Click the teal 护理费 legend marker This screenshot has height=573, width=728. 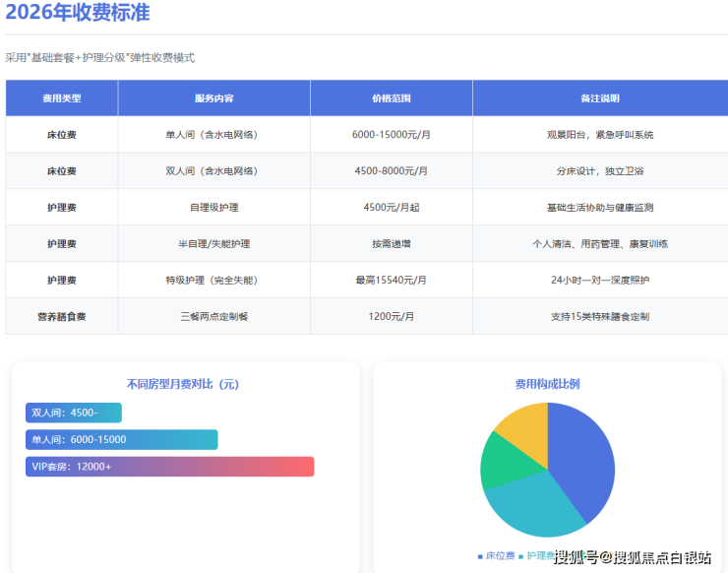click(x=521, y=556)
